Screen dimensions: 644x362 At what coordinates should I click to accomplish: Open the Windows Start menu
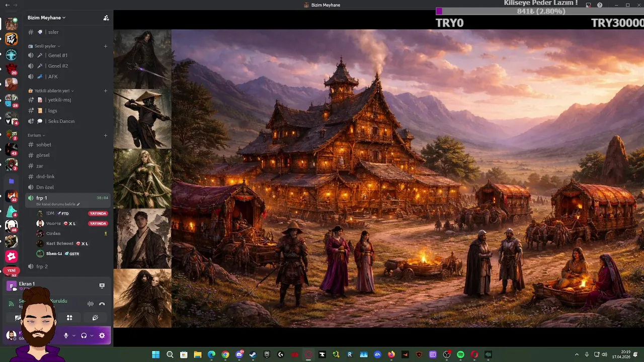156,354
